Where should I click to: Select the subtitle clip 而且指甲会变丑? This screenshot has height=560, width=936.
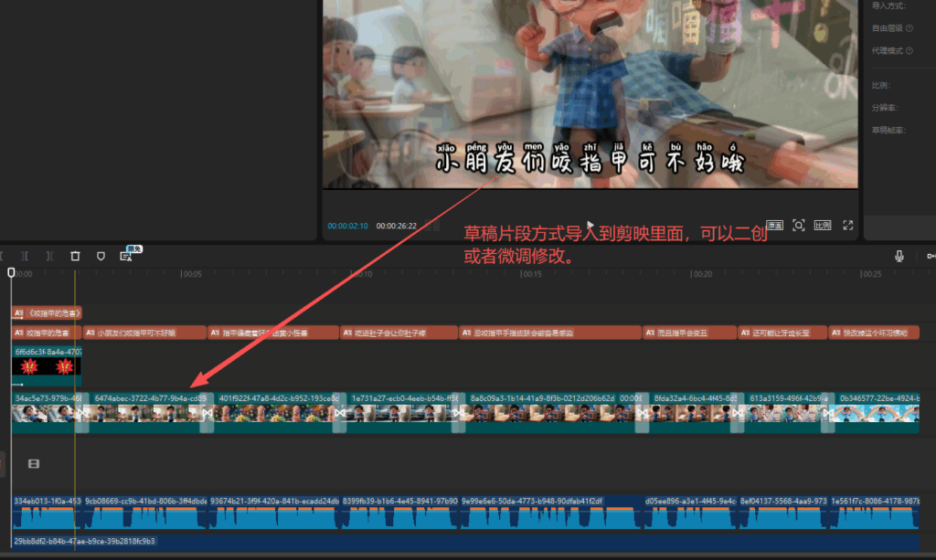[x=689, y=333]
